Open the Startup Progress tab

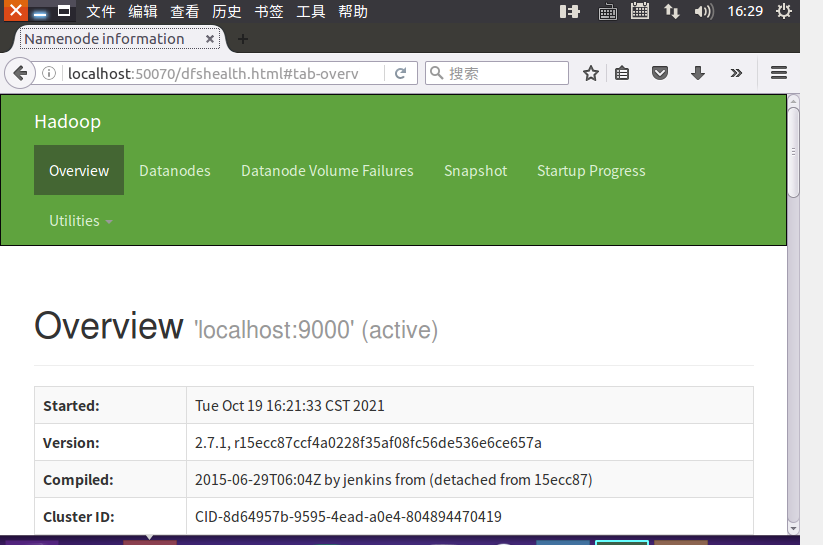tap(591, 170)
